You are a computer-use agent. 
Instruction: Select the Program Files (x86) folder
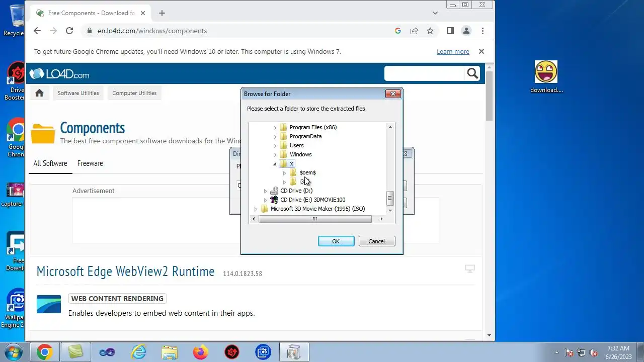313,127
